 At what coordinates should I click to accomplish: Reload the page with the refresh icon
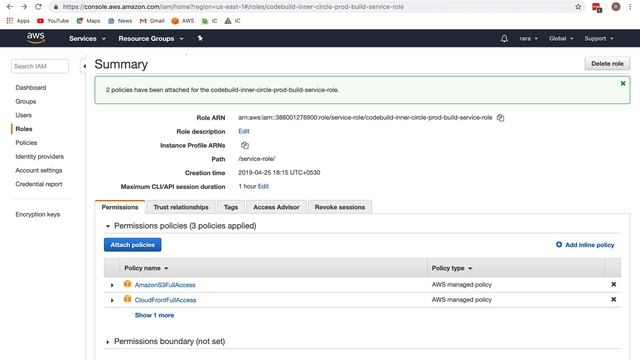pos(38,7)
